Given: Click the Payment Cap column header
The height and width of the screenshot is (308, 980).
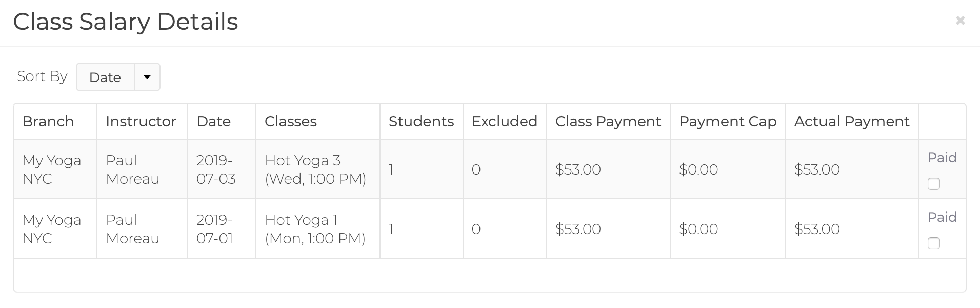Looking at the screenshot, I should pyautogui.click(x=728, y=121).
